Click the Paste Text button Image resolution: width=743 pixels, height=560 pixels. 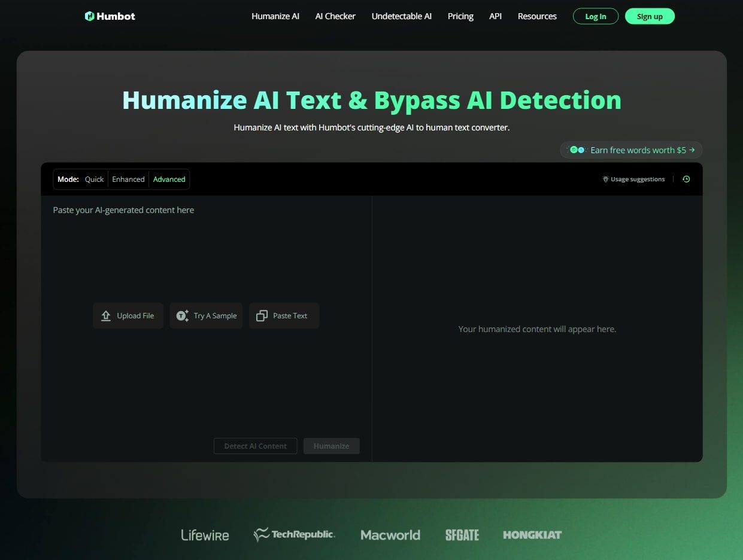click(x=284, y=316)
